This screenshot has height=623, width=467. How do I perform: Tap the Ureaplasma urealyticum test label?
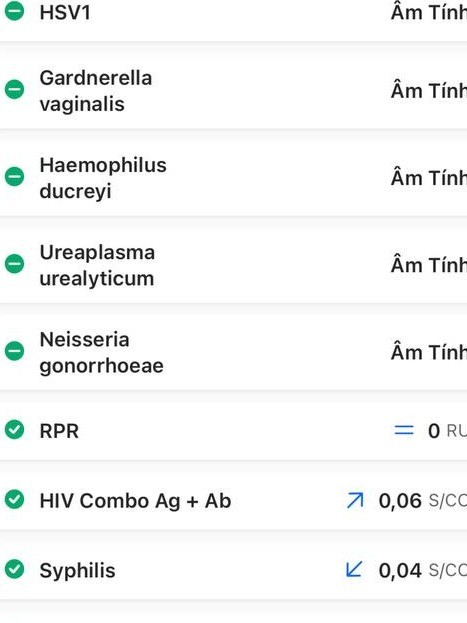pyautogui.click(x=97, y=265)
